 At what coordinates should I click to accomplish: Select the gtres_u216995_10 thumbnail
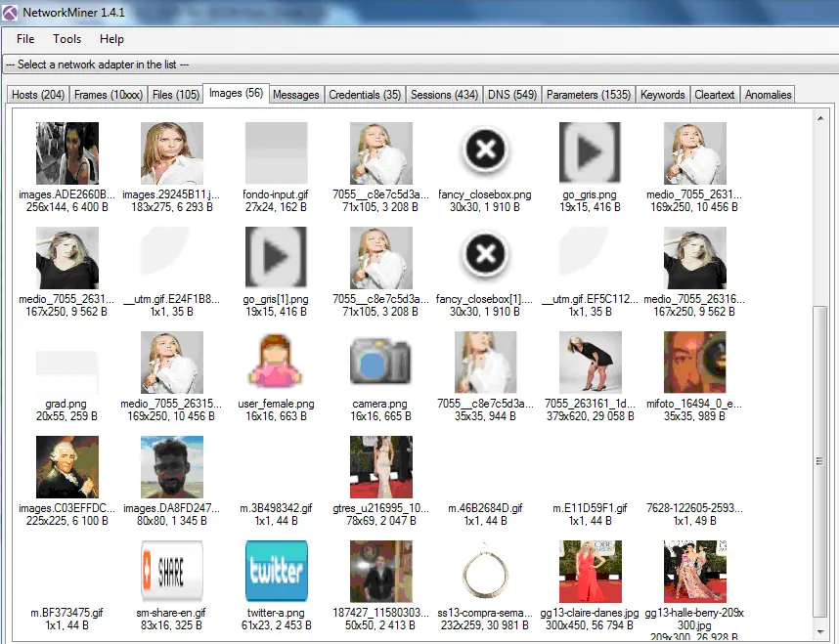coord(381,467)
